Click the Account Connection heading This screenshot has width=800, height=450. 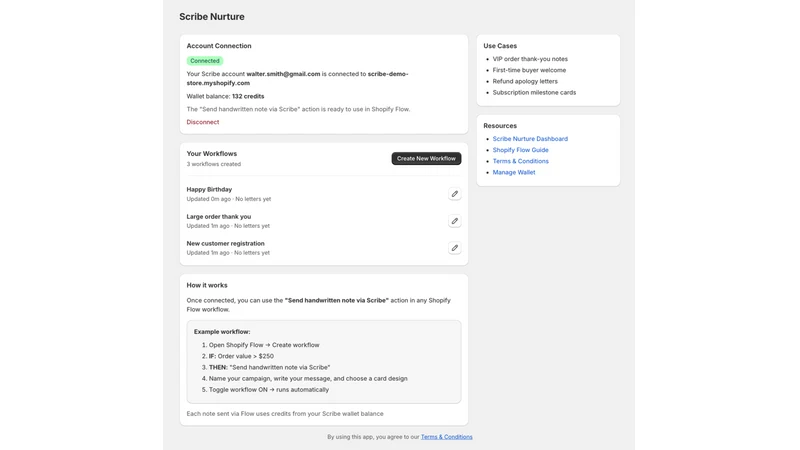click(x=219, y=46)
